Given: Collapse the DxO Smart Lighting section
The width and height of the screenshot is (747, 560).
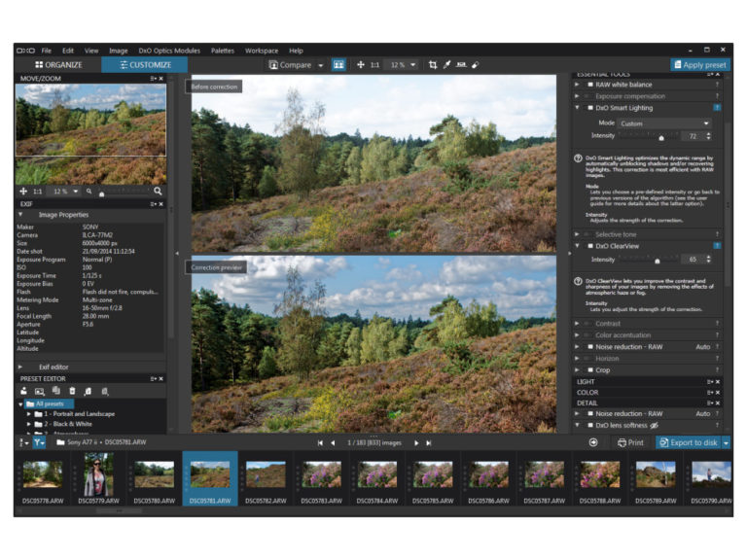Looking at the screenshot, I should click(x=577, y=108).
